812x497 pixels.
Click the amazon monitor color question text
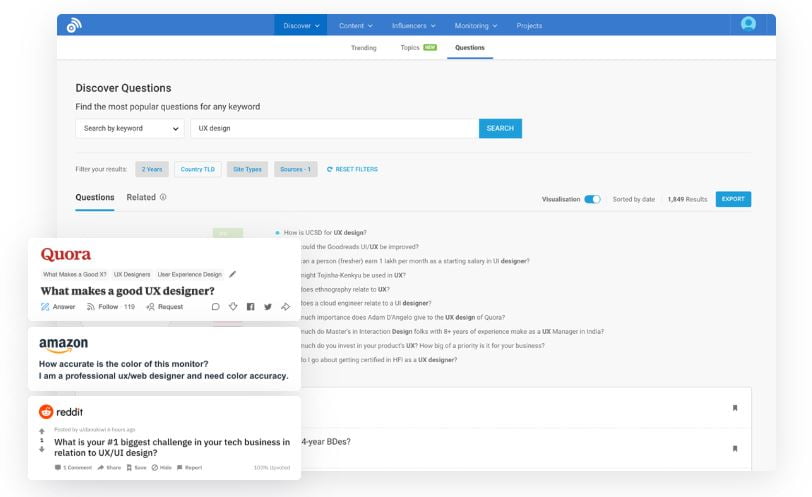coord(164,370)
